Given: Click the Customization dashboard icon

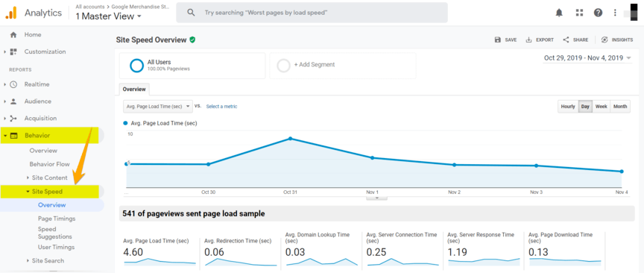Looking at the screenshot, I should [13, 51].
